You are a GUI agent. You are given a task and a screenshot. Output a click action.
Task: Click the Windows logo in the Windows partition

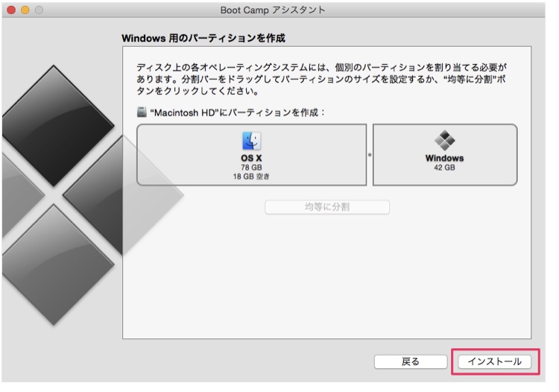point(444,141)
